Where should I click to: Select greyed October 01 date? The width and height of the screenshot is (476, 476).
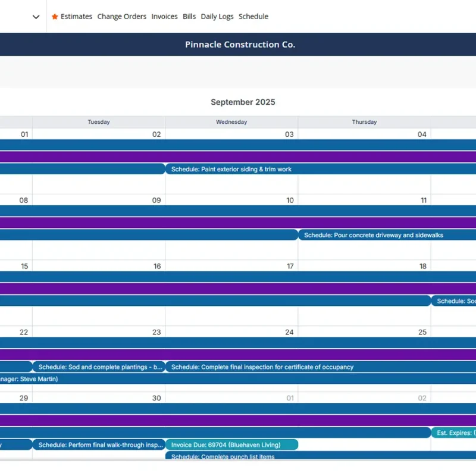point(290,397)
